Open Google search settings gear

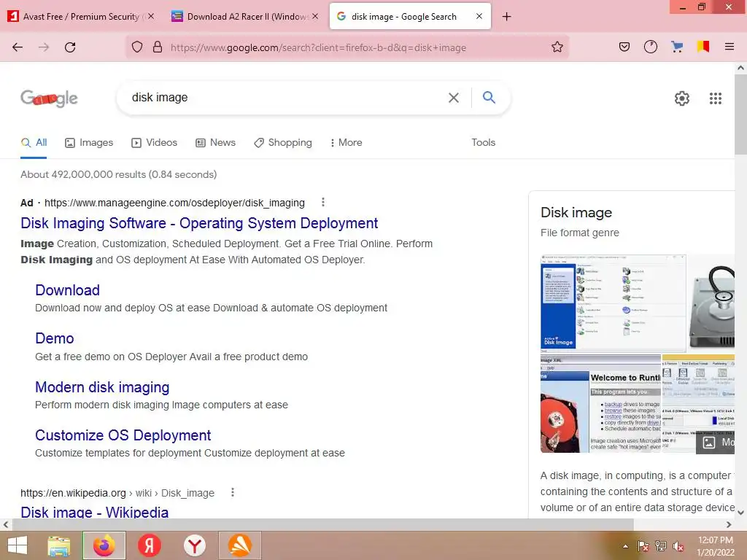point(682,98)
